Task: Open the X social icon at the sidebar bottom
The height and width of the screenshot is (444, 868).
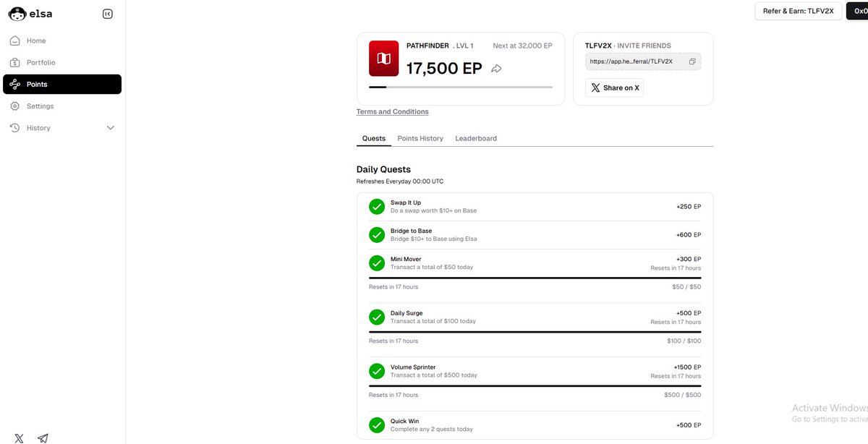Action: [x=20, y=438]
